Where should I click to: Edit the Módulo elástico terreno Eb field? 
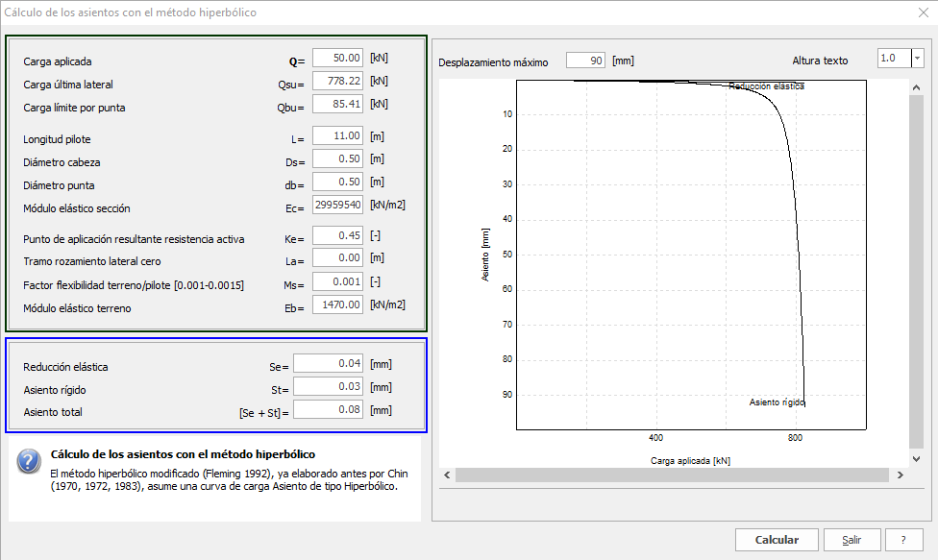tap(337, 304)
